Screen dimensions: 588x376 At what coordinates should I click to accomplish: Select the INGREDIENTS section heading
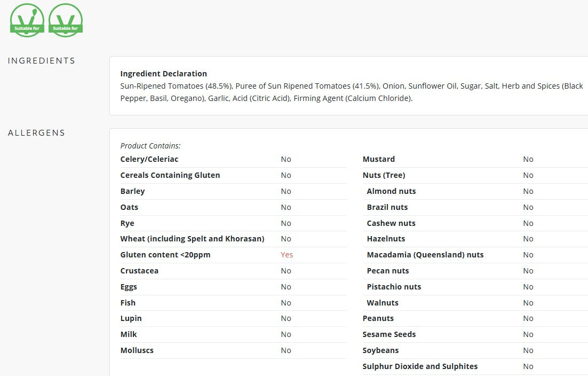[42, 61]
